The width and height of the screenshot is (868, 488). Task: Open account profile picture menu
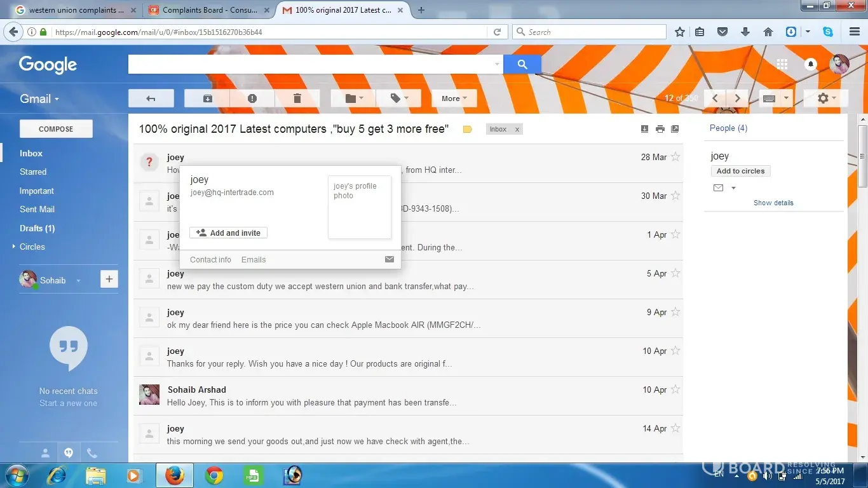pyautogui.click(x=839, y=64)
